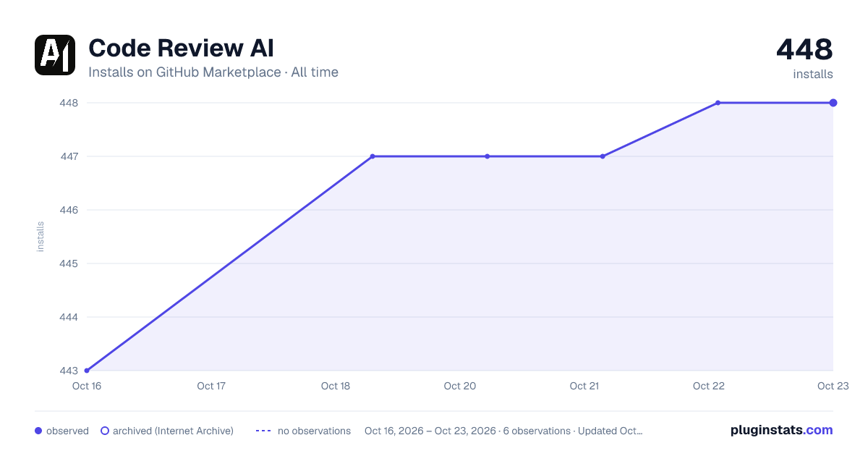Viewport: 868px width, 456px height.
Task: Click the hollow 'archived' legend circle
Action: [105, 431]
